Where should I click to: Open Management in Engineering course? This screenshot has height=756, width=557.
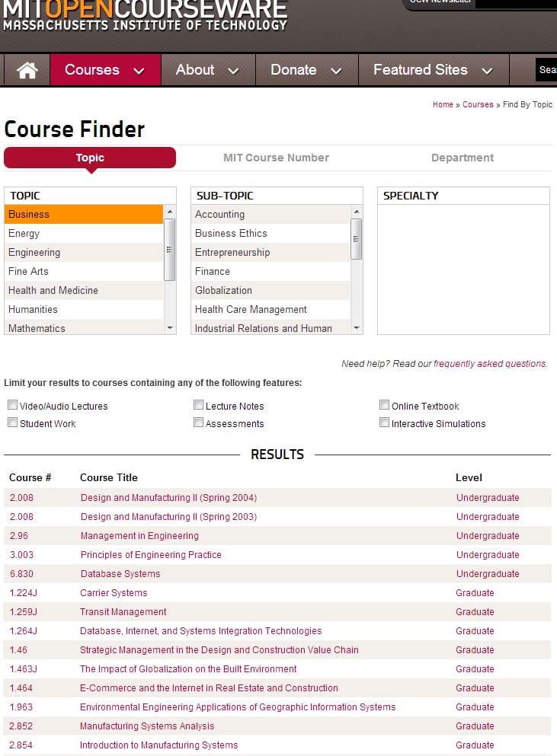pyautogui.click(x=139, y=536)
